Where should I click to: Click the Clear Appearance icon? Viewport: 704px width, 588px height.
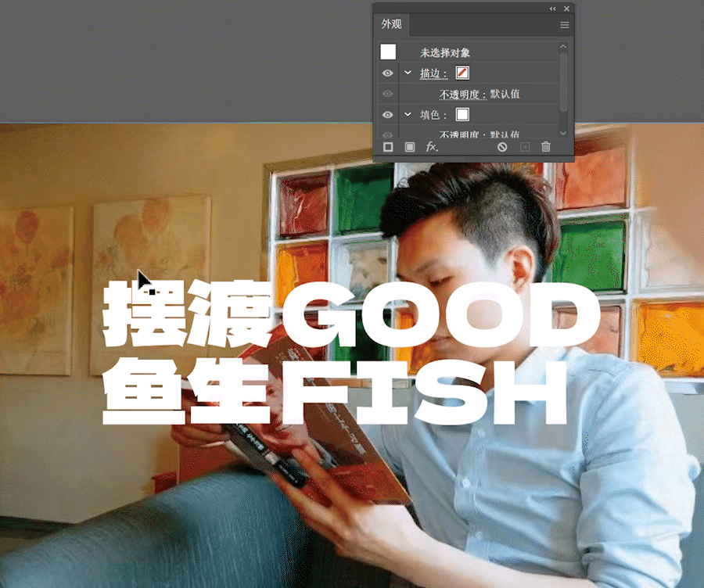(x=502, y=147)
